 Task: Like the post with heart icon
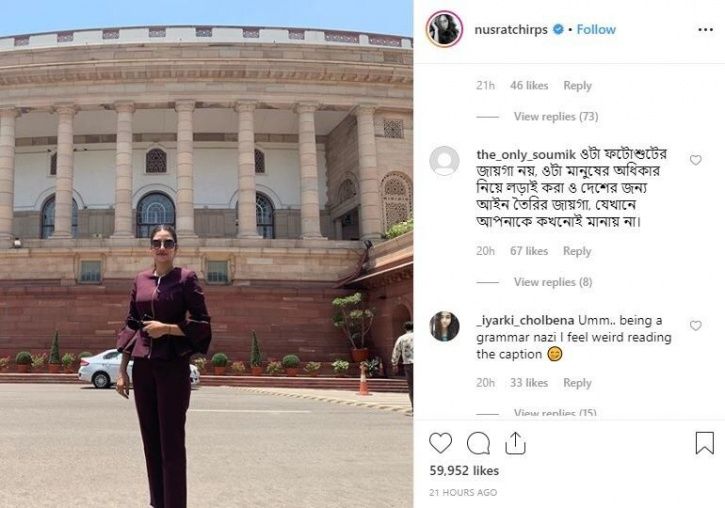click(440, 443)
